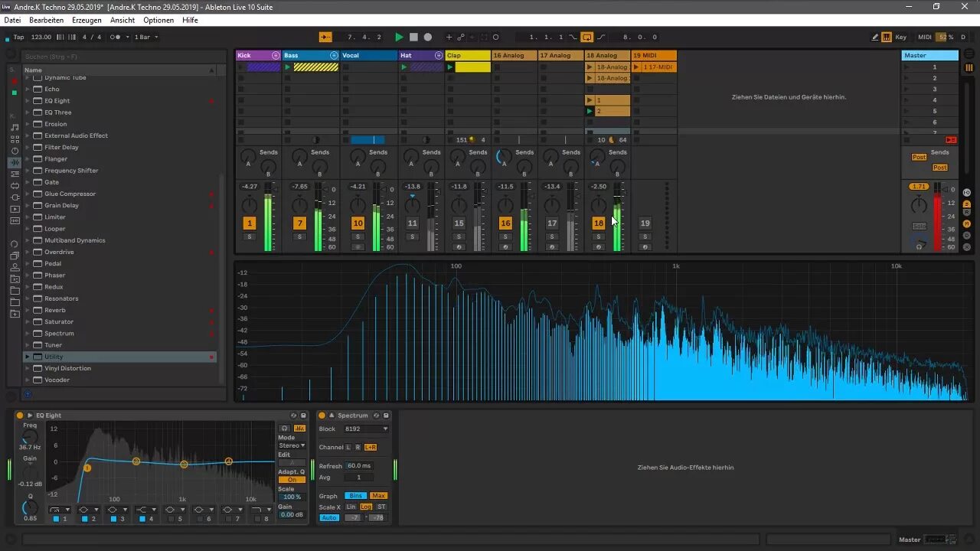Toggle the Follow playback button
This screenshot has height=551, width=980.
point(326,37)
